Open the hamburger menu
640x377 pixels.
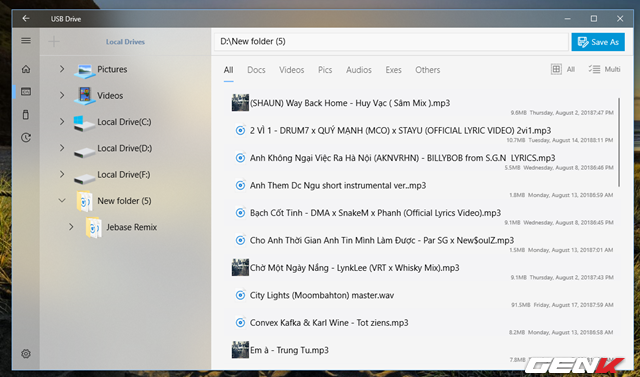26,40
